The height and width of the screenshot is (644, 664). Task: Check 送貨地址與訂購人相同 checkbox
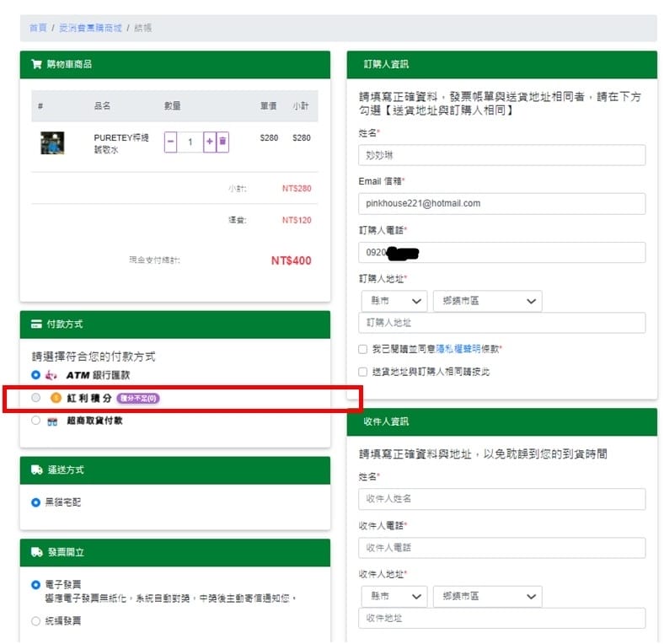click(x=362, y=372)
